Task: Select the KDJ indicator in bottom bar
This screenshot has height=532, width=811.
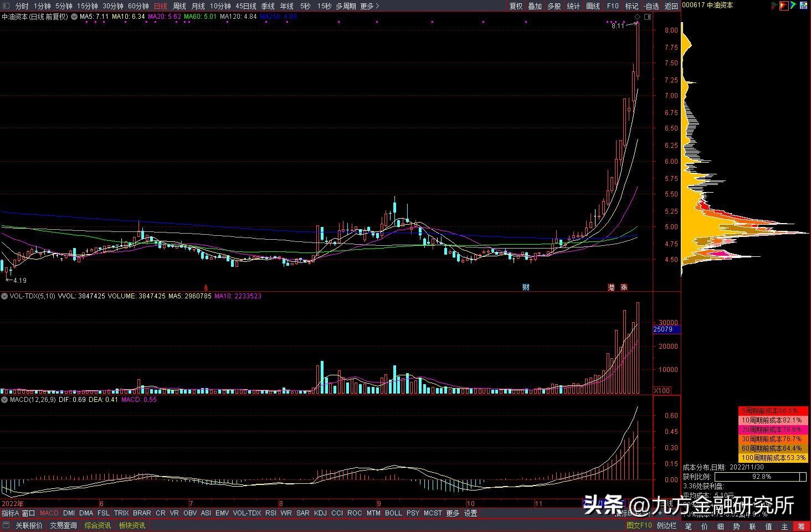Action: tap(320, 513)
